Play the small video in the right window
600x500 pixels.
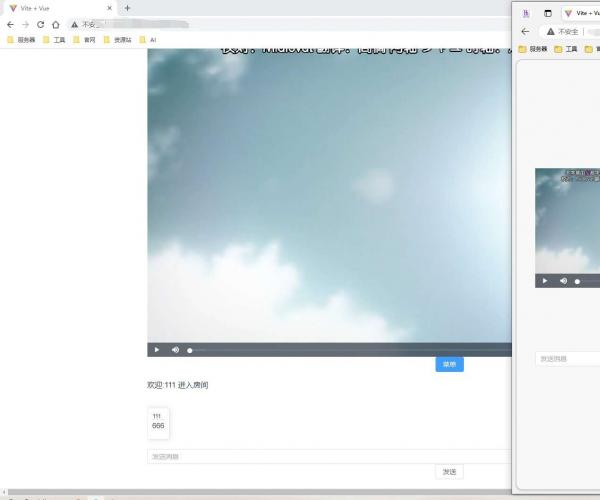(x=545, y=281)
